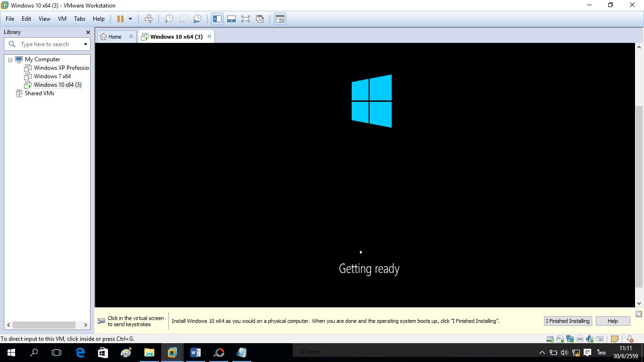Viewport: 644px width, 362px height.
Task: Select Windows 7 x64 VM
Action: (x=48, y=76)
